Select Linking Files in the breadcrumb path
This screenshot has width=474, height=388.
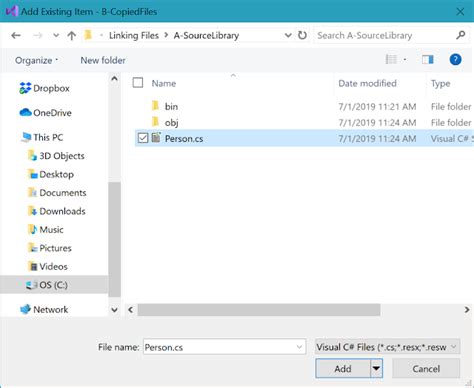(x=134, y=35)
